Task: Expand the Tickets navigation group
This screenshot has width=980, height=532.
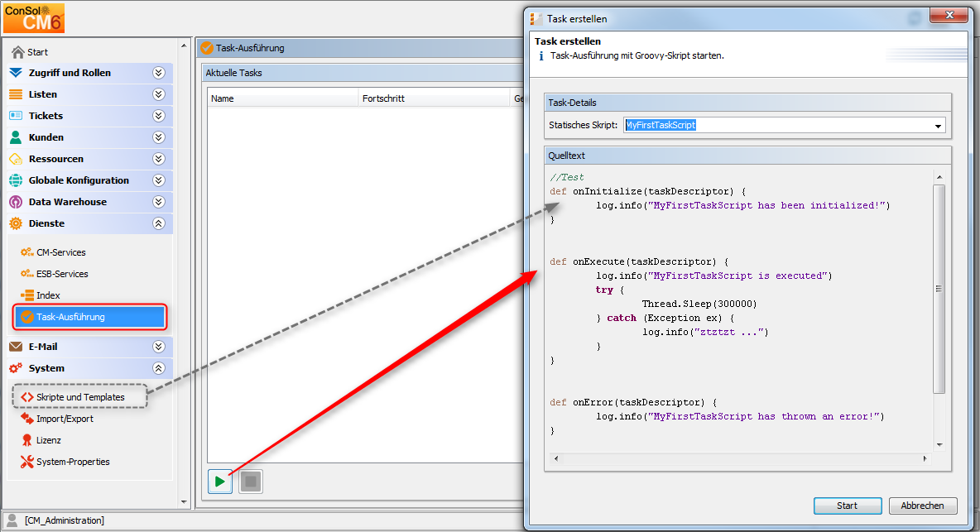Action: pyautogui.click(x=158, y=116)
